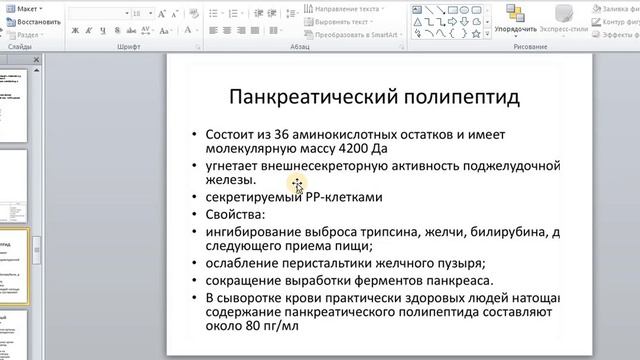
Task: Open the font color dropdown arrow
Action: tap(198, 31)
